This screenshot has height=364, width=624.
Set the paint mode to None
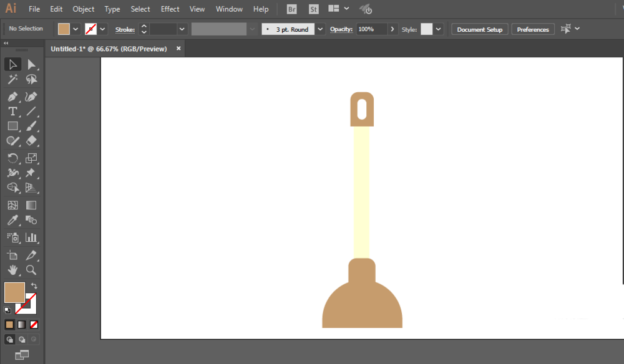pyautogui.click(x=34, y=325)
